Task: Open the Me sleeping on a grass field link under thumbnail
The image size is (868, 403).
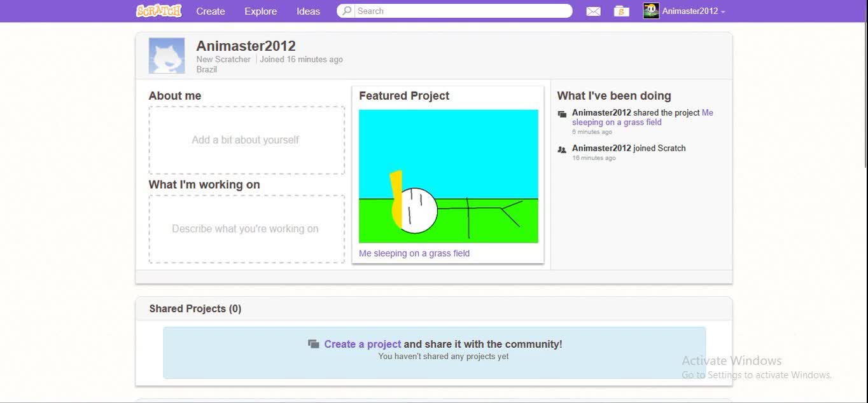Action: [x=414, y=253]
